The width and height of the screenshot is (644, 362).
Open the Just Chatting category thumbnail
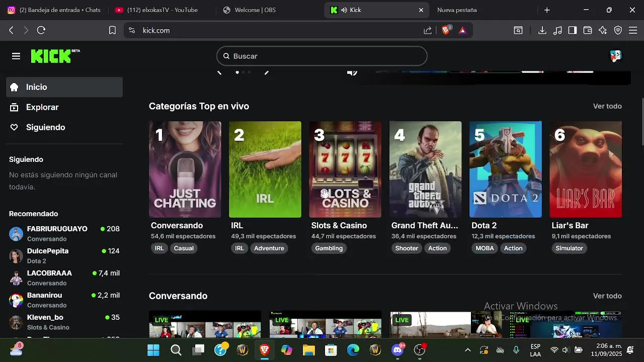(x=185, y=169)
